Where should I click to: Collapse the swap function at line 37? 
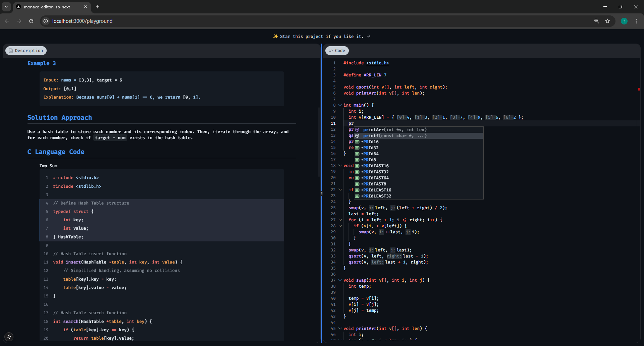340,280
